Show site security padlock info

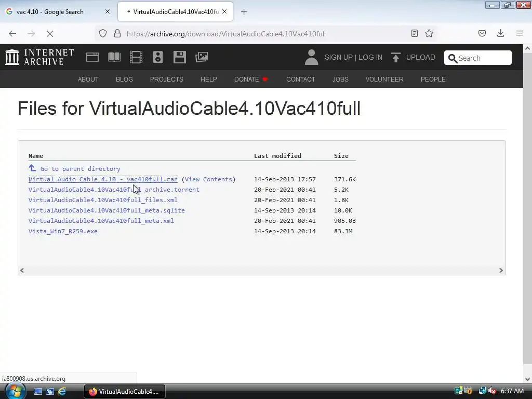pos(117,33)
